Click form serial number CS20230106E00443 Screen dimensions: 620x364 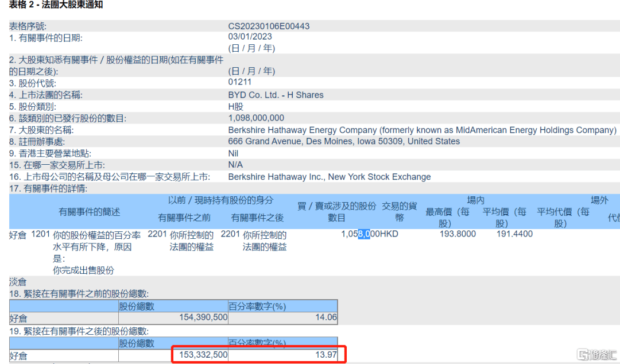pyautogui.click(x=269, y=26)
